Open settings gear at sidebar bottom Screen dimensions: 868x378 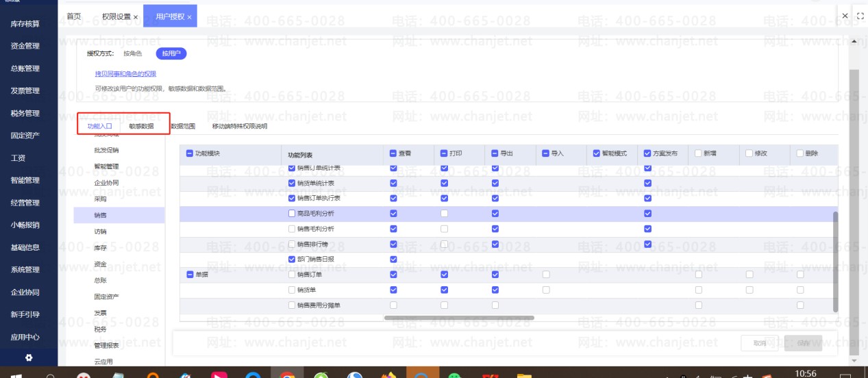29,357
